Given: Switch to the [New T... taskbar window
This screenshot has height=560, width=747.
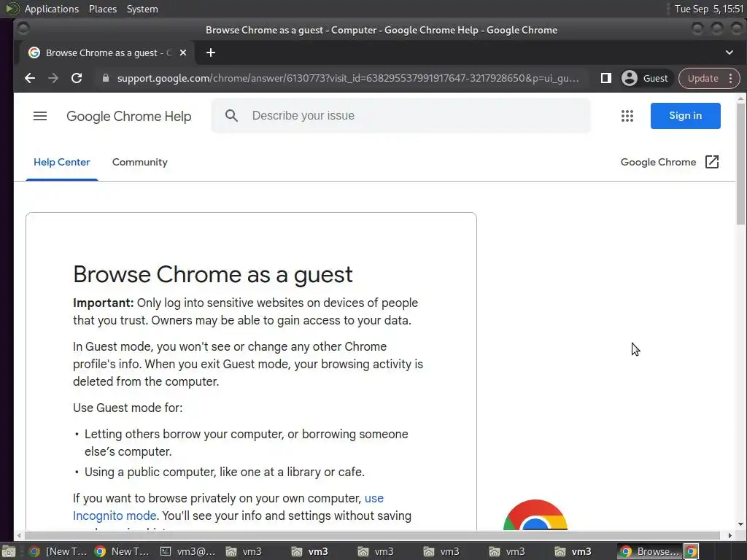Looking at the screenshot, I should tap(57, 551).
